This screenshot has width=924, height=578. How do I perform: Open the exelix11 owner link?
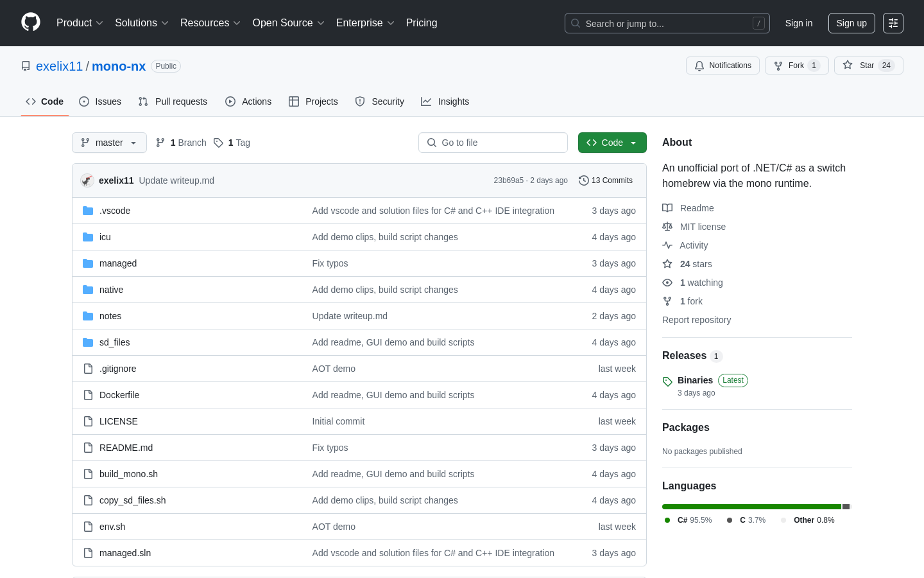59,66
